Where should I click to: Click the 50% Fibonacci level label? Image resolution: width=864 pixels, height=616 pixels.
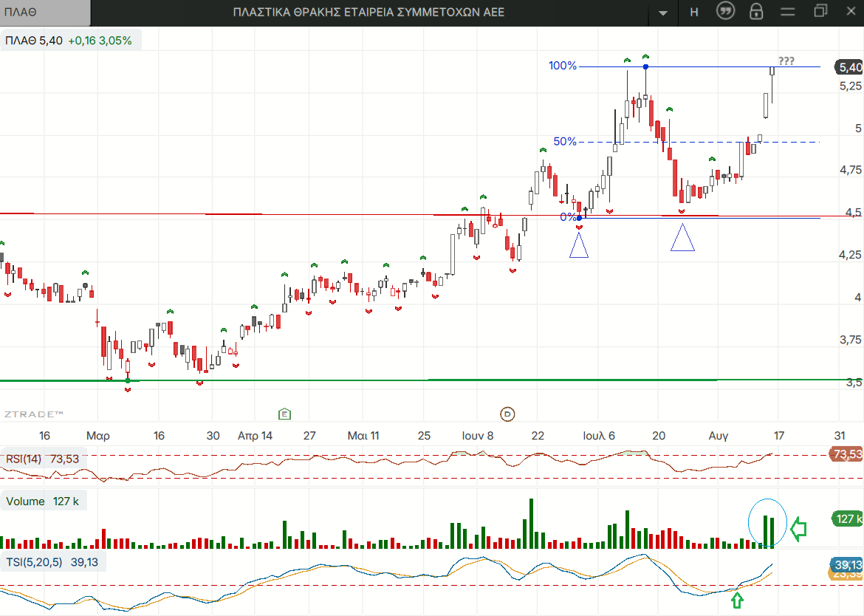[565, 142]
